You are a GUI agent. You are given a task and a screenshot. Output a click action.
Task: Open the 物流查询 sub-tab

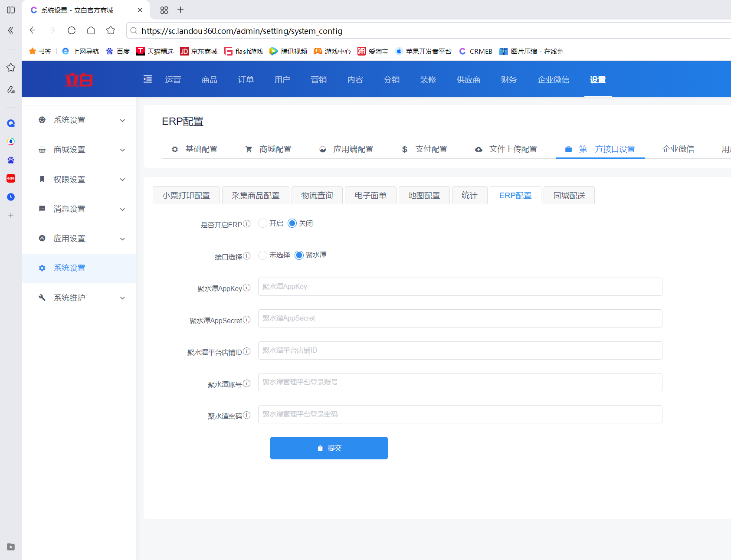coord(317,195)
